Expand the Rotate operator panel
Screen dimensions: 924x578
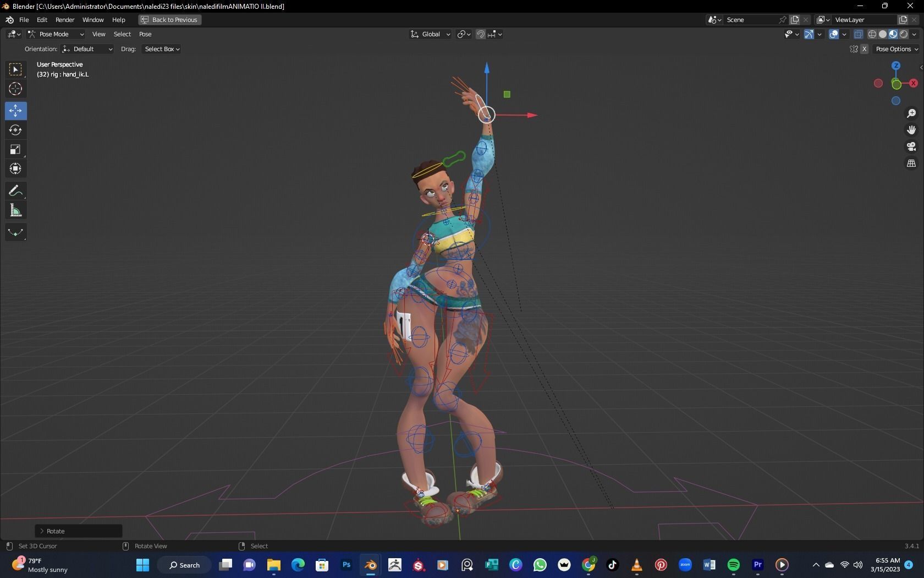[x=79, y=531]
